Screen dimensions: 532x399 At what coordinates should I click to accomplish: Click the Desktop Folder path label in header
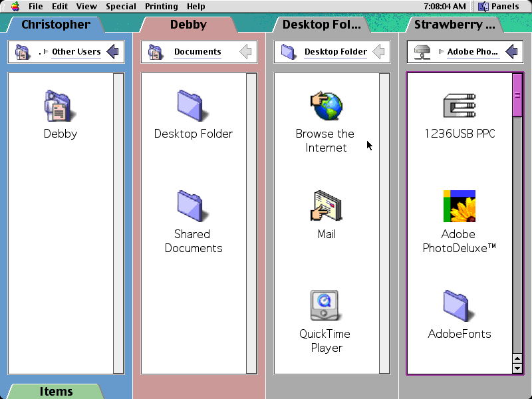[336, 52]
